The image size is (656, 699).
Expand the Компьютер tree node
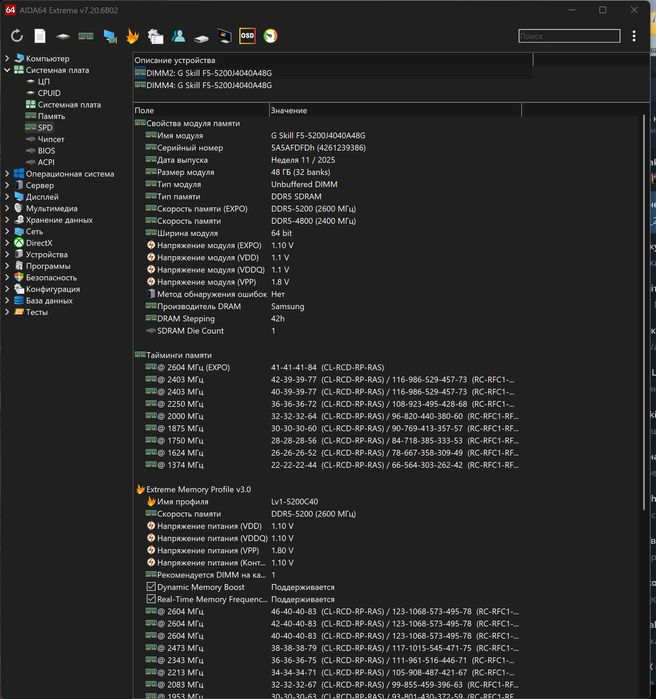[x=7, y=59]
